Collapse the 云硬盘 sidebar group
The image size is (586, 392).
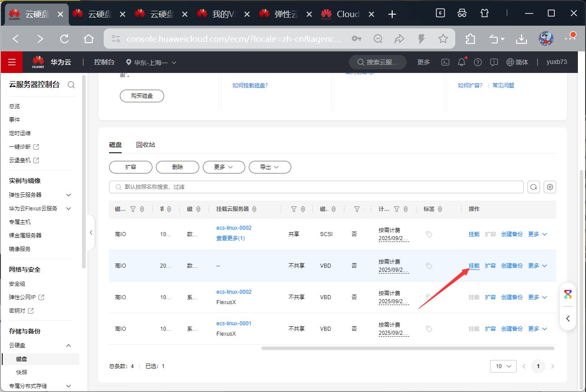pyautogui.click(x=69, y=346)
